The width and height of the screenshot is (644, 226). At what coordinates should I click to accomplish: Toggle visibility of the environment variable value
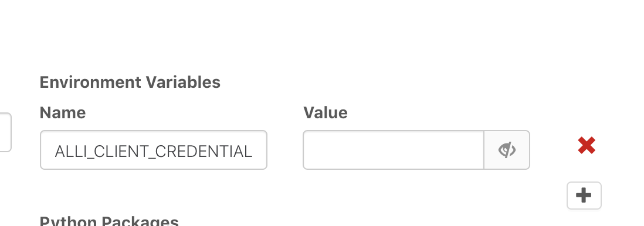point(507,150)
